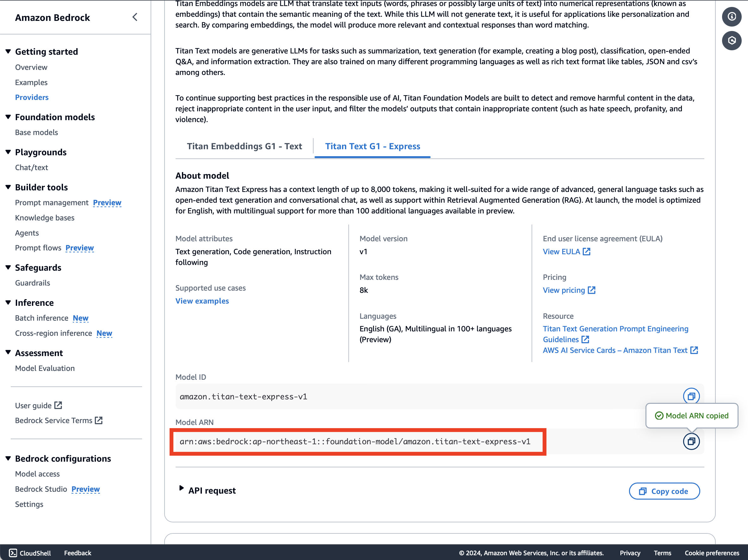748x560 pixels.
Task: Open Model access settings
Action: click(x=38, y=474)
